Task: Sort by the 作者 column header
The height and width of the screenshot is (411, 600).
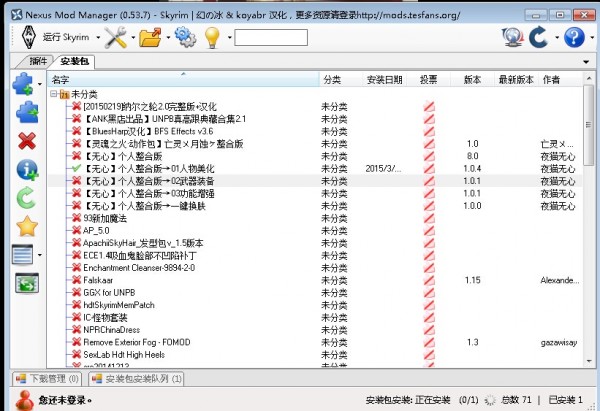Action: pyautogui.click(x=560, y=80)
